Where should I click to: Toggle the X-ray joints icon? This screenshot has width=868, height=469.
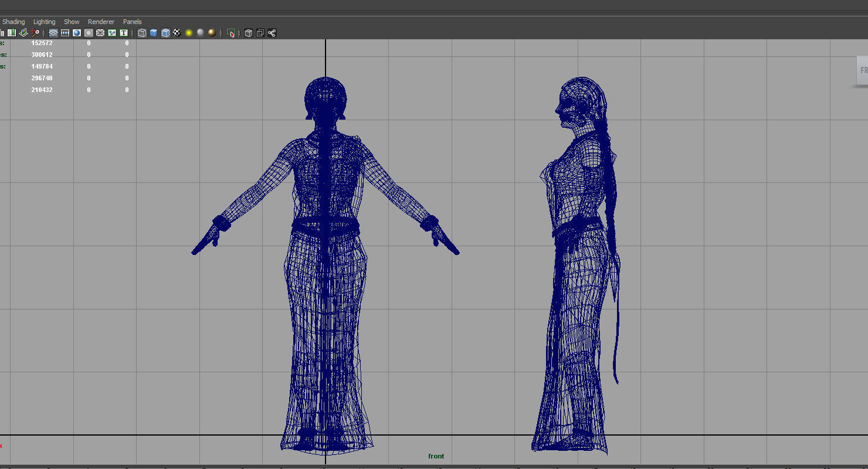click(x=272, y=33)
